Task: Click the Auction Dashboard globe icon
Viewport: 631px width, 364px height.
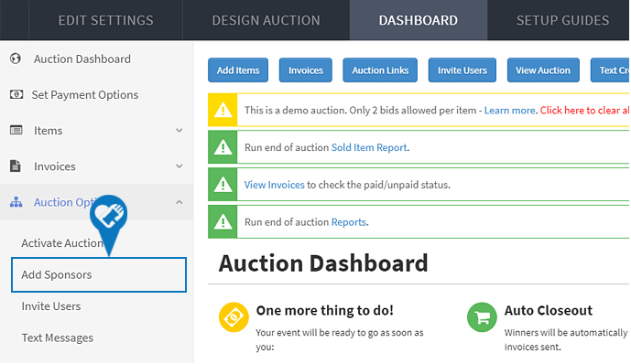Action: (x=16, y=59)
